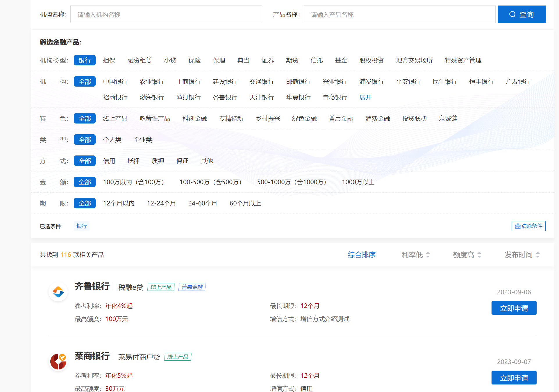Select 担保 institution type
The image size is (559, 392).
[109, 60]
